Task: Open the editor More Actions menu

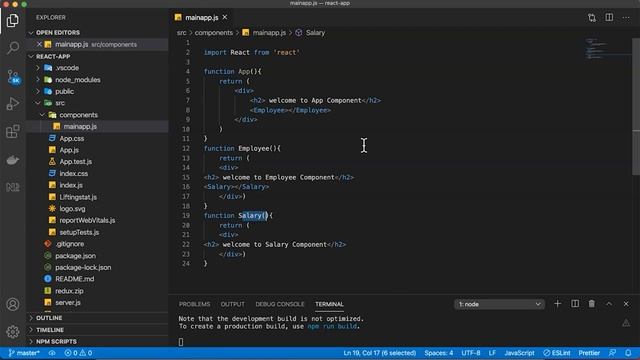Action: [626, 18]
